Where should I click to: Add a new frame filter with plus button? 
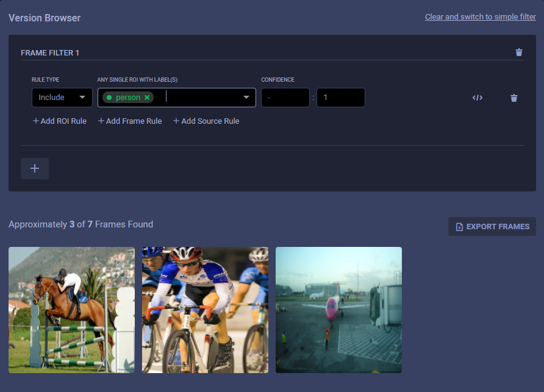(x=35, y=168)
